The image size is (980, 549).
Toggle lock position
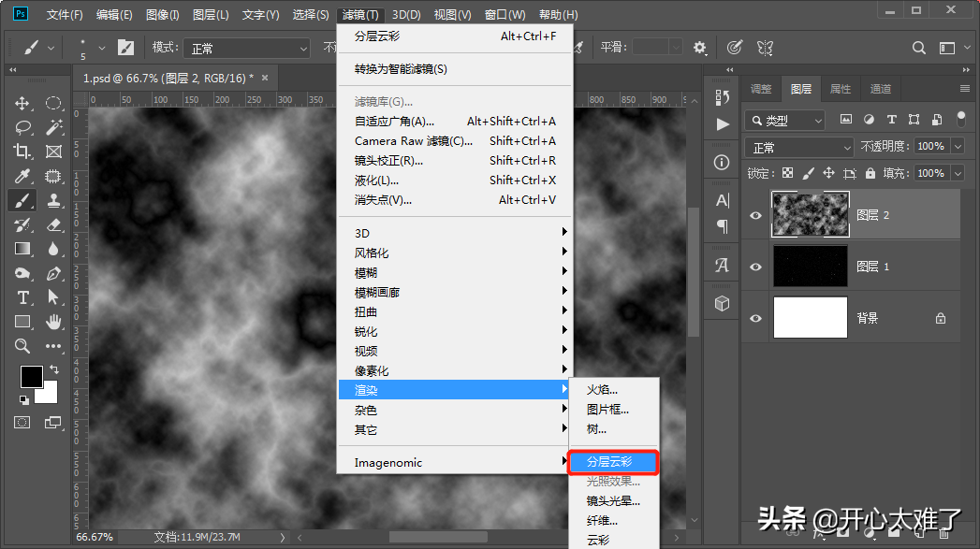(828, 173)
